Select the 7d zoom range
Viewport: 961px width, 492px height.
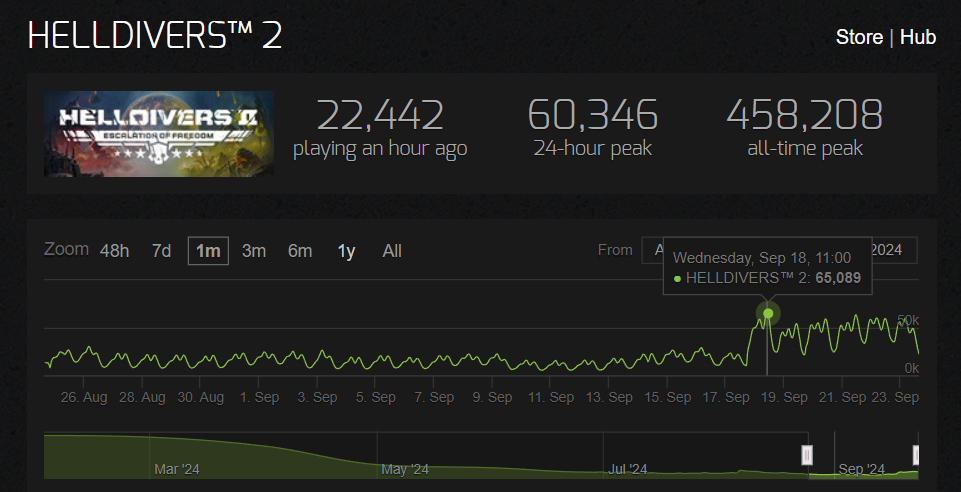click(161, 251)
